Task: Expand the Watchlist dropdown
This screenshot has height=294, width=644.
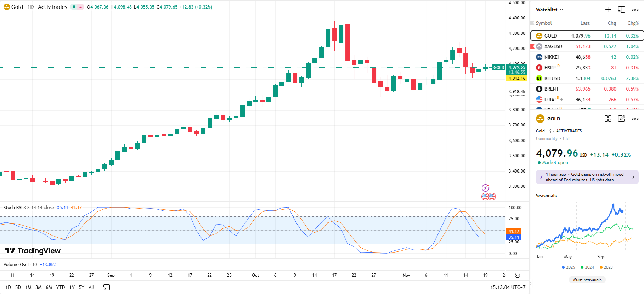Action: pos(549,10)
